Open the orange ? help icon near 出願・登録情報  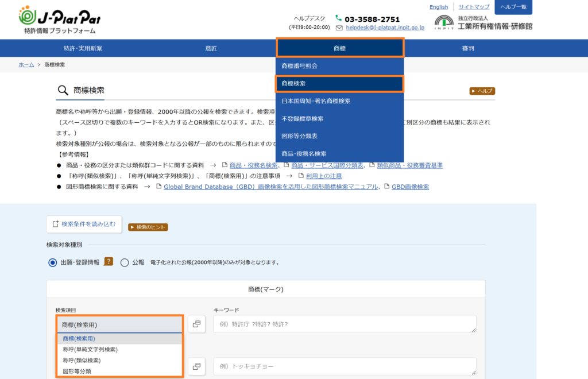point(109,262)
